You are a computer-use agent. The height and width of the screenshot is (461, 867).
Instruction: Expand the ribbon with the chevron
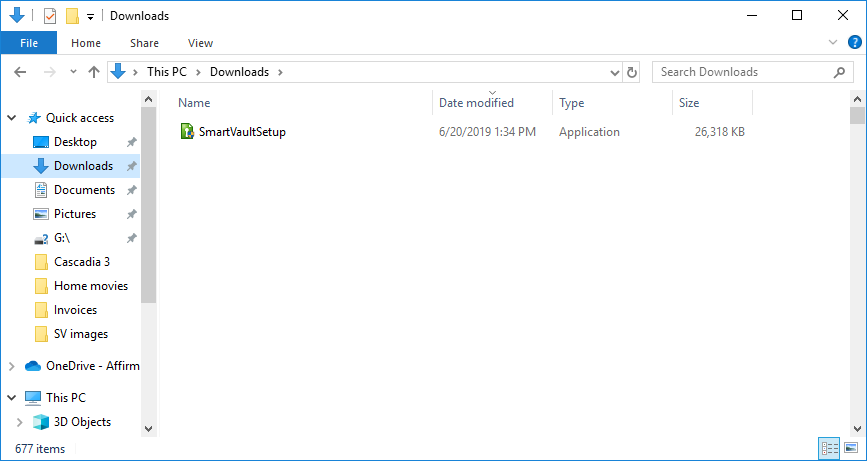[833, 43]
